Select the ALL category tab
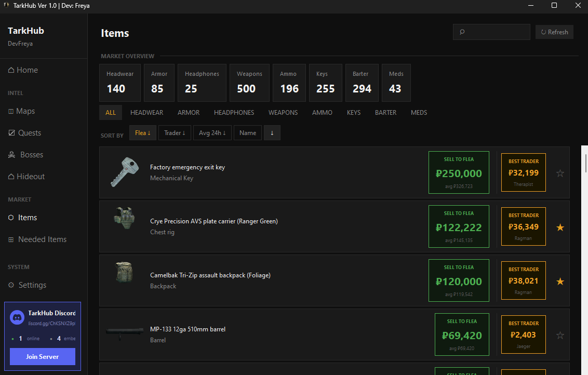Screen dimensions: 588x375 111,113
